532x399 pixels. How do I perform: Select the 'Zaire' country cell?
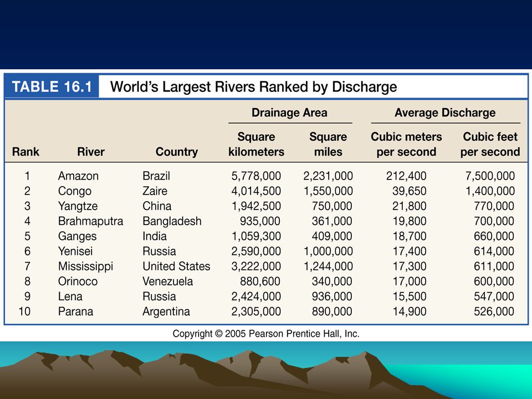pos(155,191)
